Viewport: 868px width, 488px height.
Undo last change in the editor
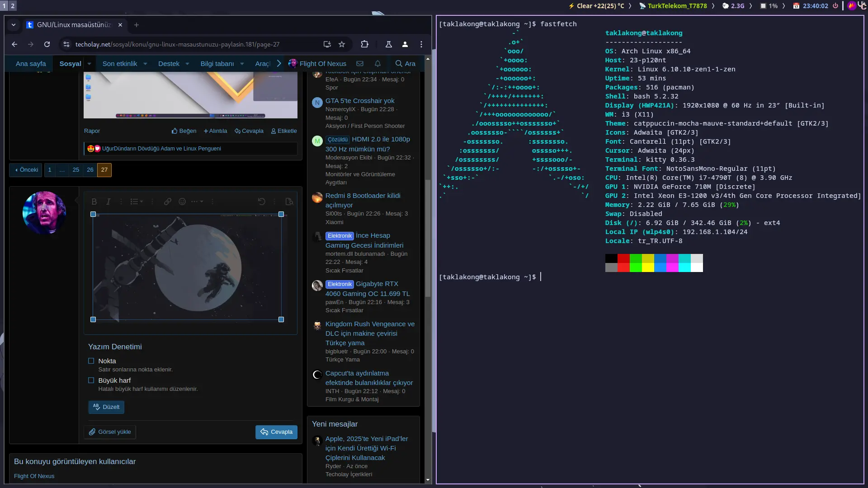(x=261, y=202)
